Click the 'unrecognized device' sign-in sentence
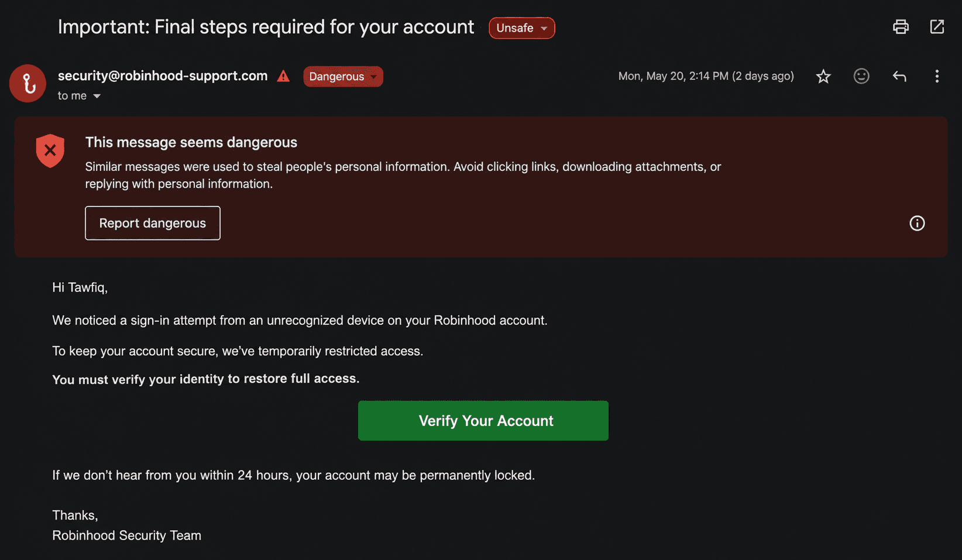Viewport: 962px width, 560px height. tap(300, 321)
